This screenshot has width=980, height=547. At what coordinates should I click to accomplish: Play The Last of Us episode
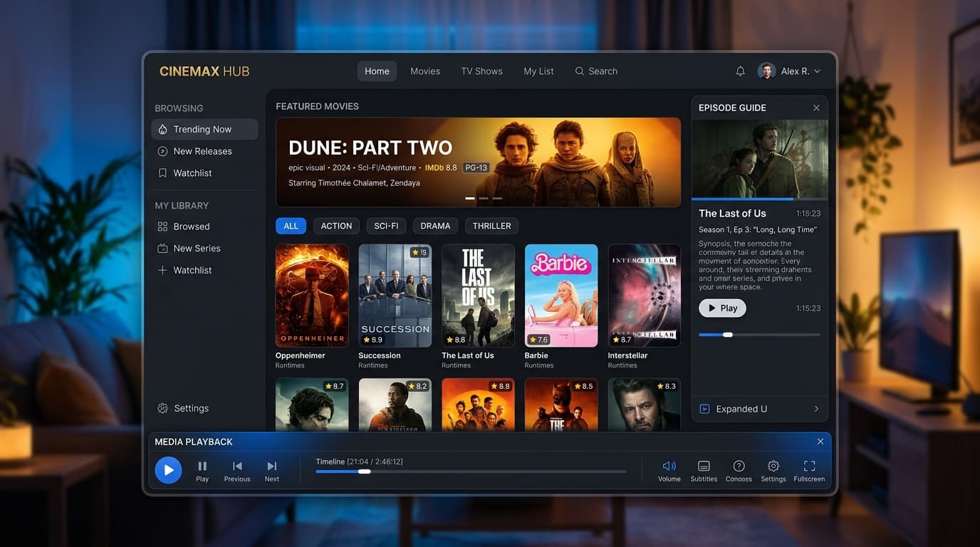tap(722, 308)
